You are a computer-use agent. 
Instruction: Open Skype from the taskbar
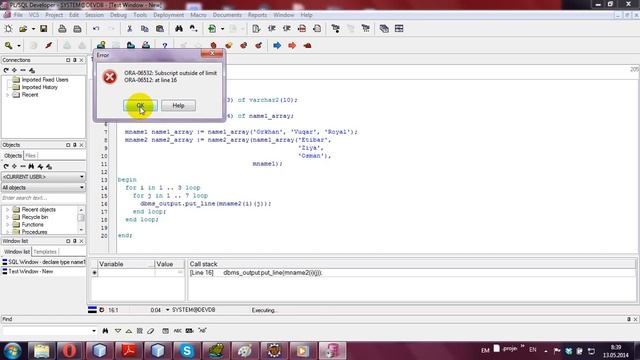coord(187,351)
